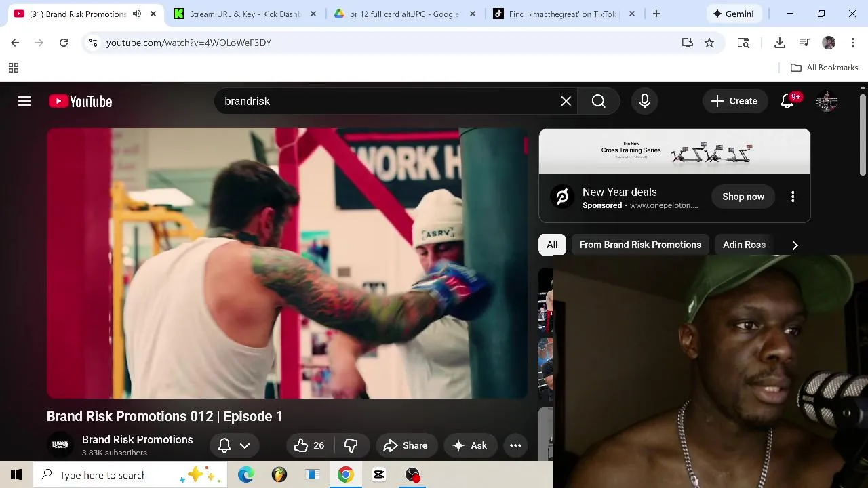
Task: Go to the YouTube home logo
Action: point(80,101)
